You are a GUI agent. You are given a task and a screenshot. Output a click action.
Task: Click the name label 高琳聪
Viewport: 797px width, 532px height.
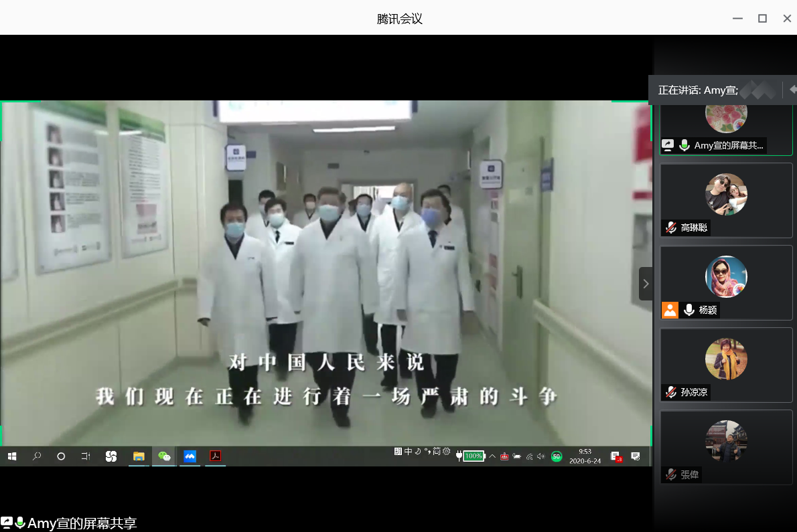click(x=694, y=228)
